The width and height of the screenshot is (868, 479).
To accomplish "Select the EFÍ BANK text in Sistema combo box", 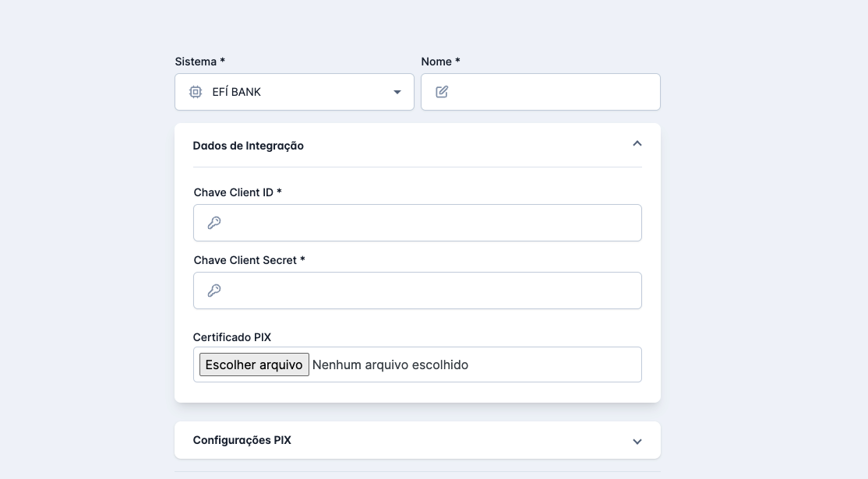I will pos(237,92).
